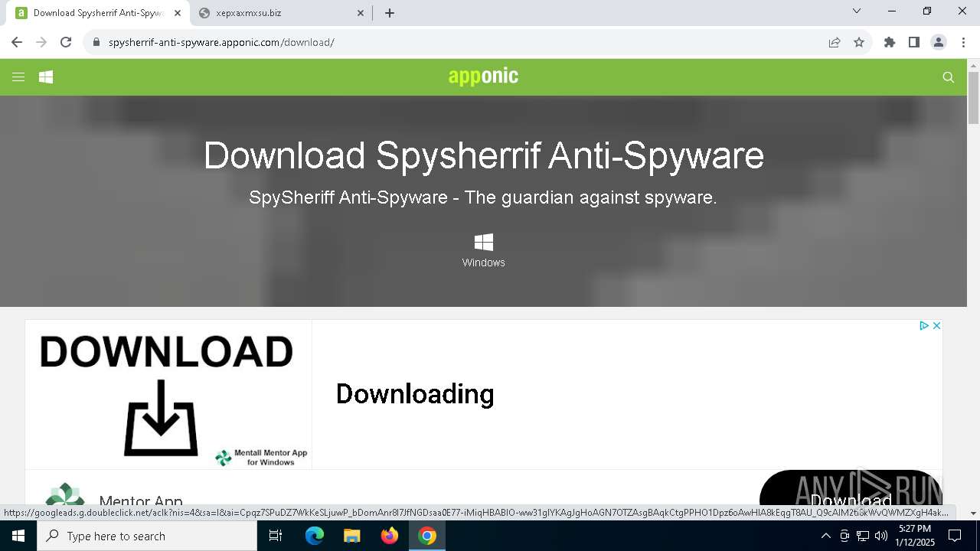The height and width of the screenshot is (551, 980).
Task: Open network status tray icon
Action: (x=863, y=536)
